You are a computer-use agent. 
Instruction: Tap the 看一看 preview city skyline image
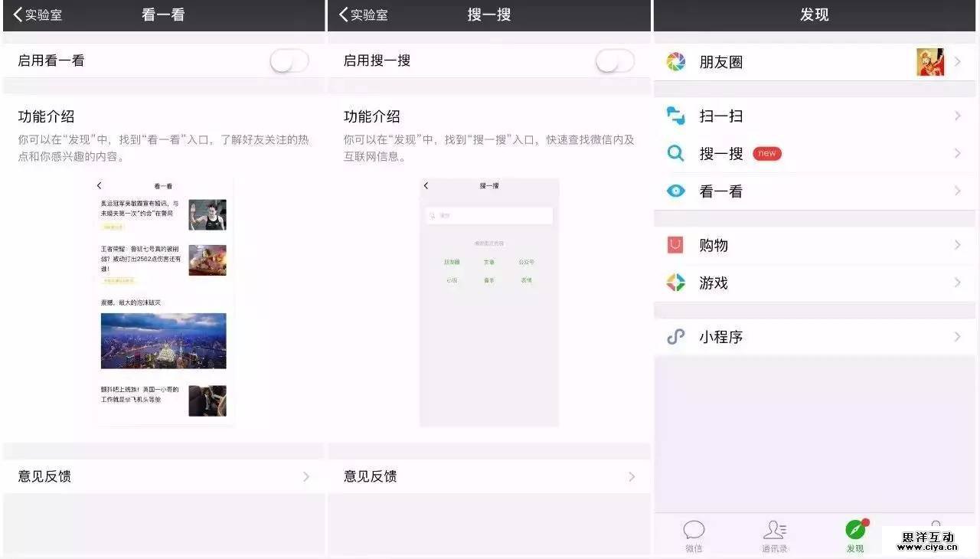pos(163,341)
